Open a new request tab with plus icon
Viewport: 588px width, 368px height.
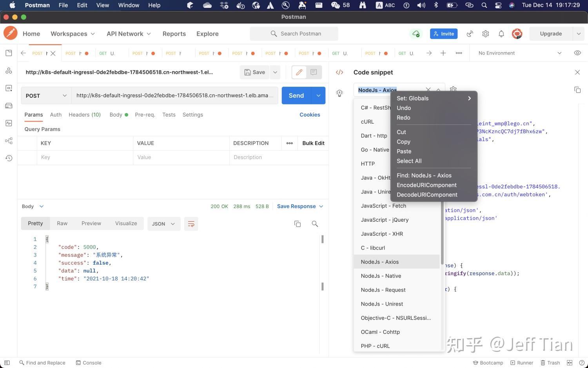click(443, 53)
